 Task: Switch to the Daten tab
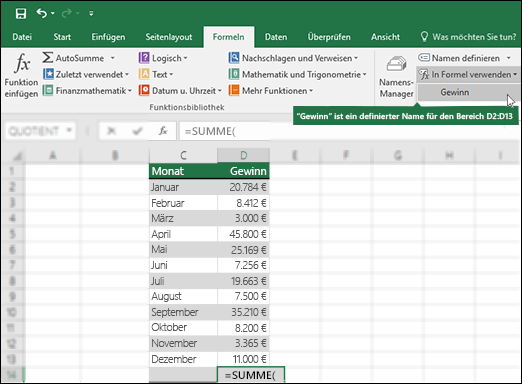click(x=276, y=37)
